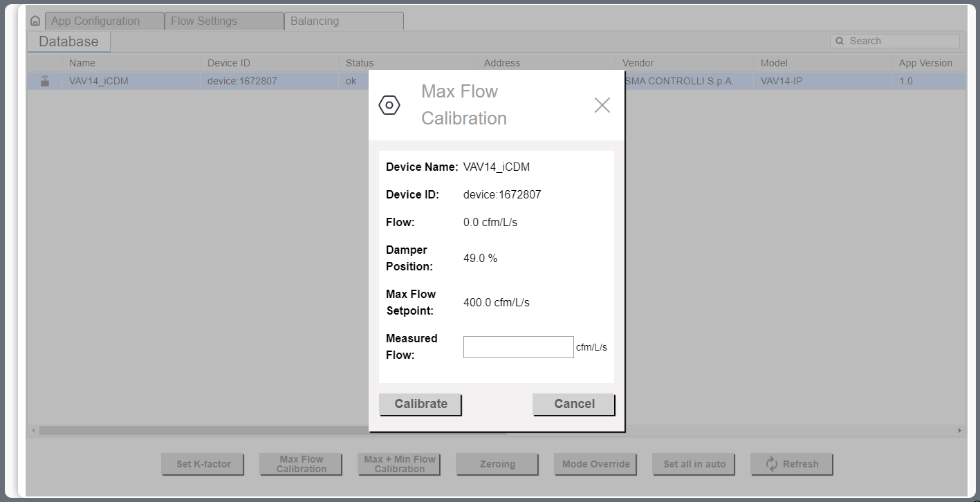Viewport: 980px width, 502px height.
Task: Click the hexagon nut icon in dialog header
Action: point(389,105)
